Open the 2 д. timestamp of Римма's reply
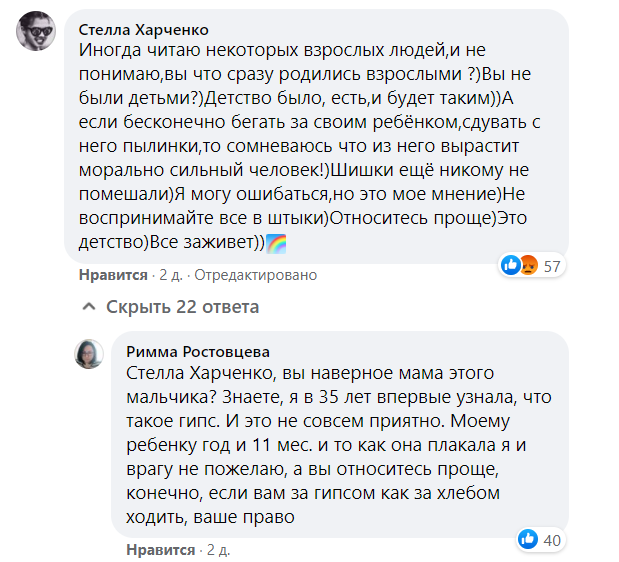Image resolution: width=619 pixels, height=562 pixels. 217,550
